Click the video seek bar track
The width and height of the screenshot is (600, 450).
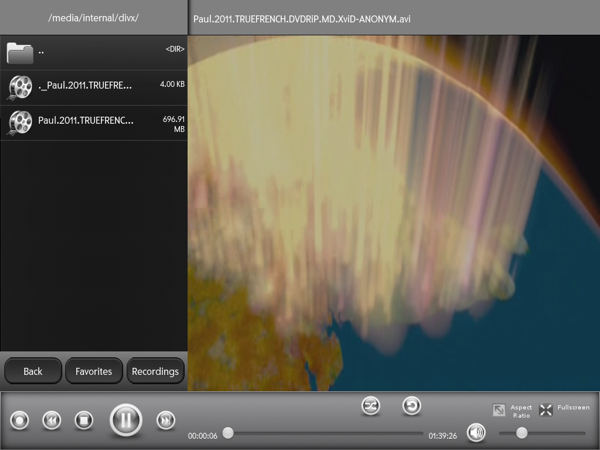tap(326, 433)
